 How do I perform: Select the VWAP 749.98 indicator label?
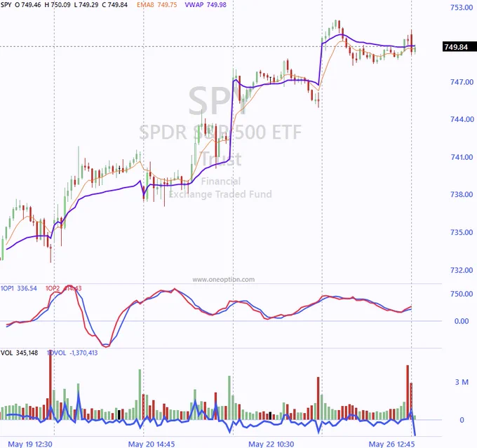(206, 5)
